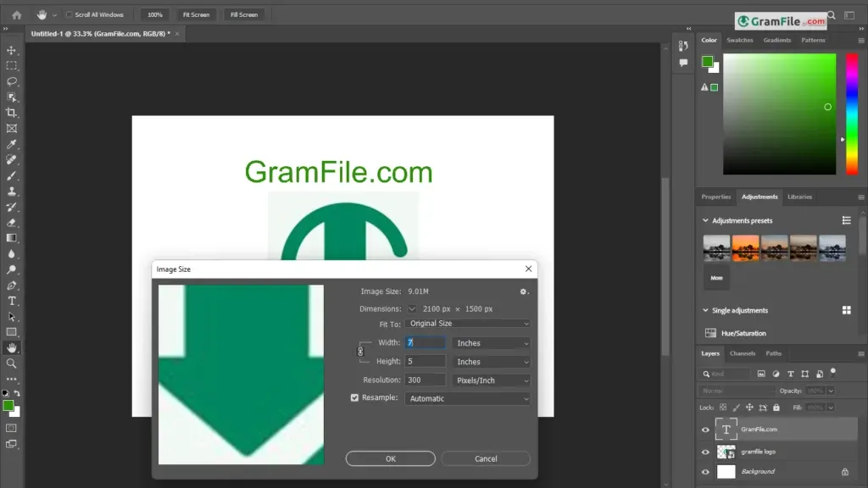868x488 pixels.
Task: Select the History Brush tool
Action: click(x=12, y=207)
